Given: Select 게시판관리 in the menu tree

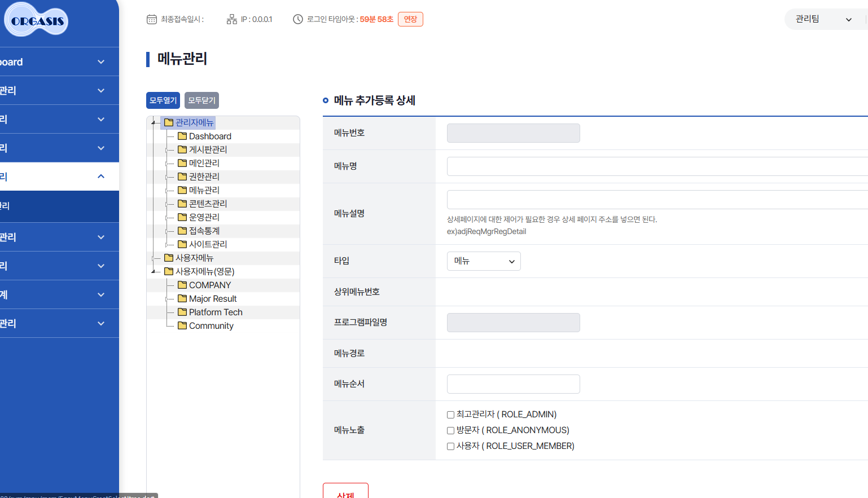Looking at the screenshot, I should click(x=208, y=149).
